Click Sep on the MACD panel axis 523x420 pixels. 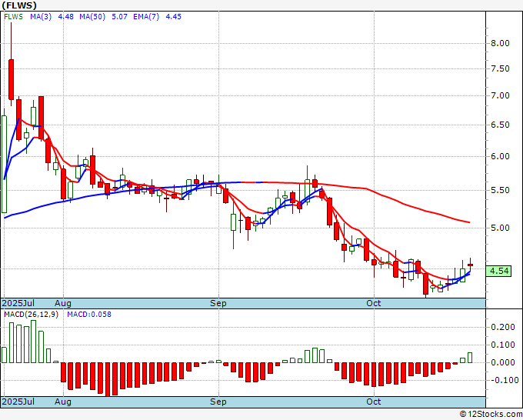[218, 402]
